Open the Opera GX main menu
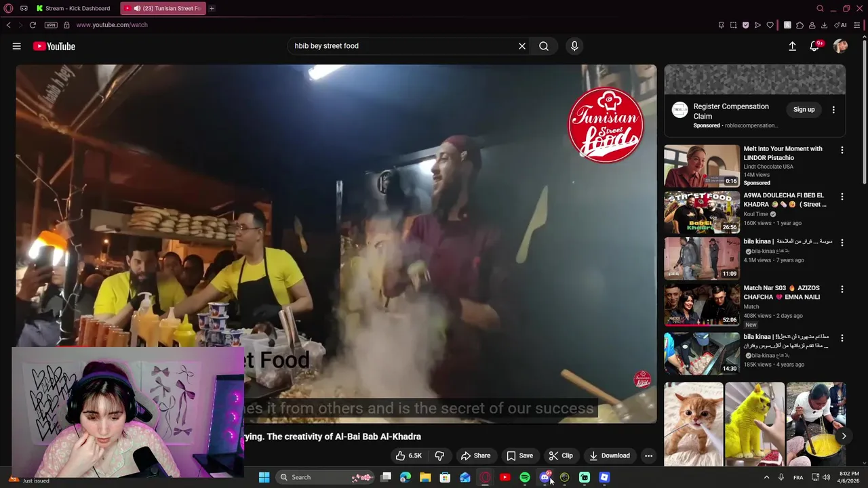The image size is (868, 488). pos(9,8)
